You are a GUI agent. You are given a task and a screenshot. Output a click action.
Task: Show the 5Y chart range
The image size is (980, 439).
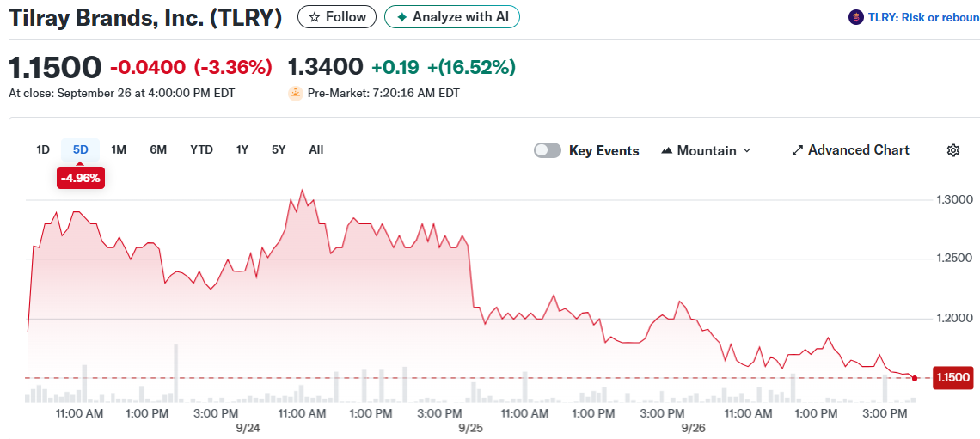tap(279, 149)
